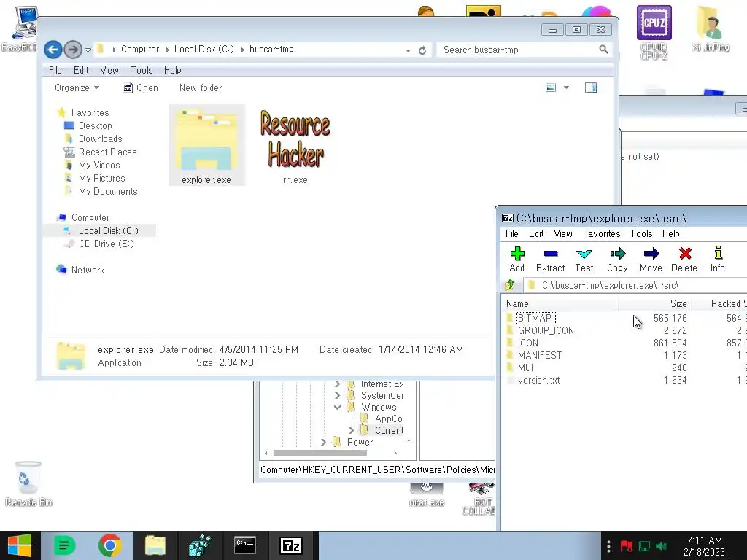This screenshot has height=560, width=747.
Task: Select explorer.exe file thumbnail
Action: tap(206, 145)
